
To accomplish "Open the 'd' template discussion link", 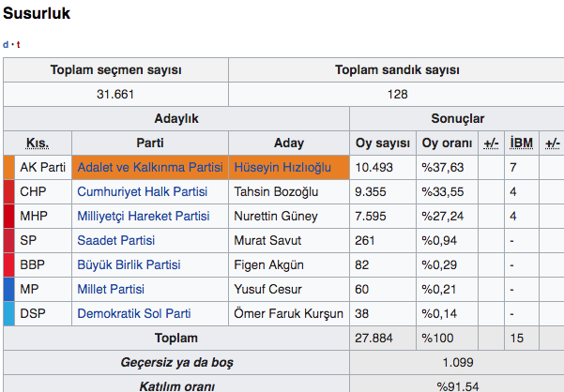I will [6, 45].
